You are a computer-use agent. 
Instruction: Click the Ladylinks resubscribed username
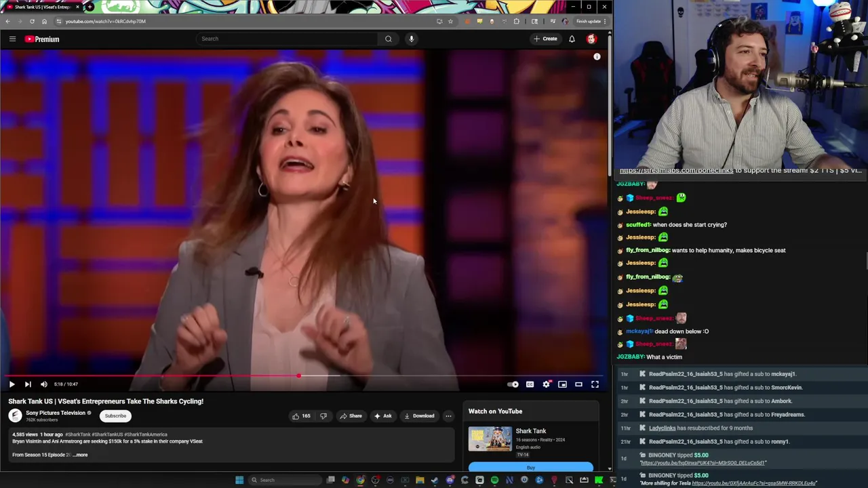pyautogui.click(x=662, y=428)
